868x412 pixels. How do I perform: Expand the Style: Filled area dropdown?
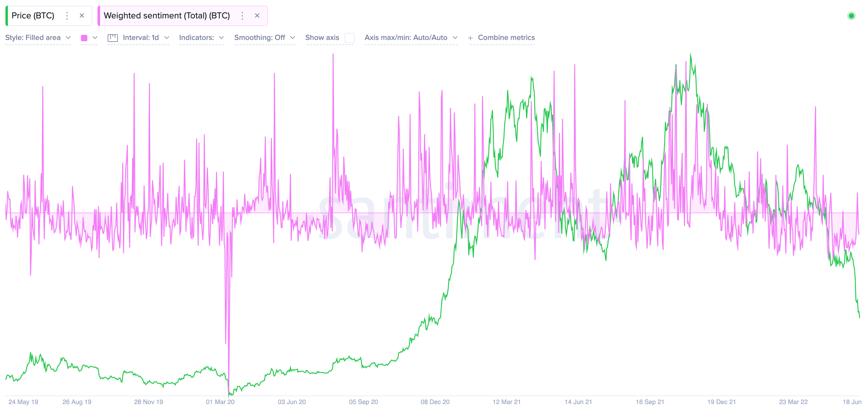pyautogui.click(x=38, y=38)
